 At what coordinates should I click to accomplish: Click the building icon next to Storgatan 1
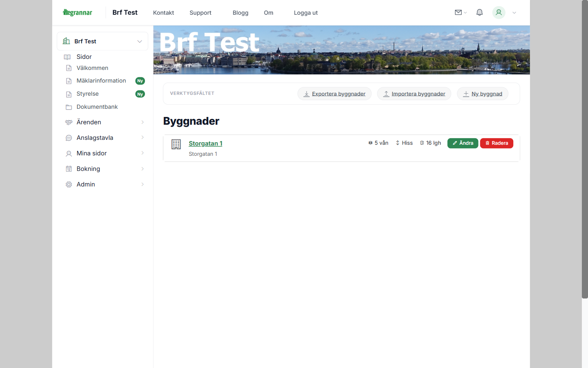pyautogui.click(x=176, y=144)
